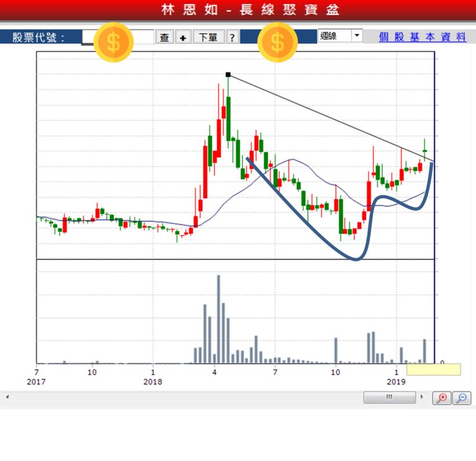
Task: Click the yellow value box below chart
Action: click(x=434, y=369)
